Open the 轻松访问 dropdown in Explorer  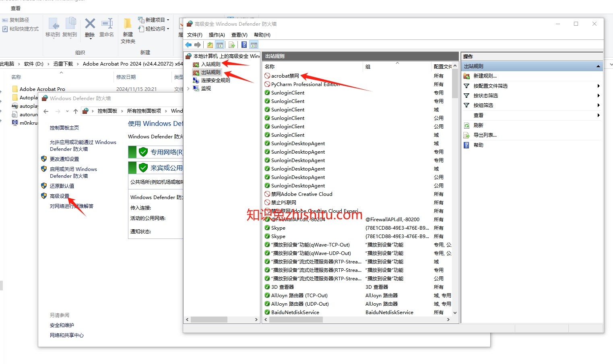coord(153,29)
